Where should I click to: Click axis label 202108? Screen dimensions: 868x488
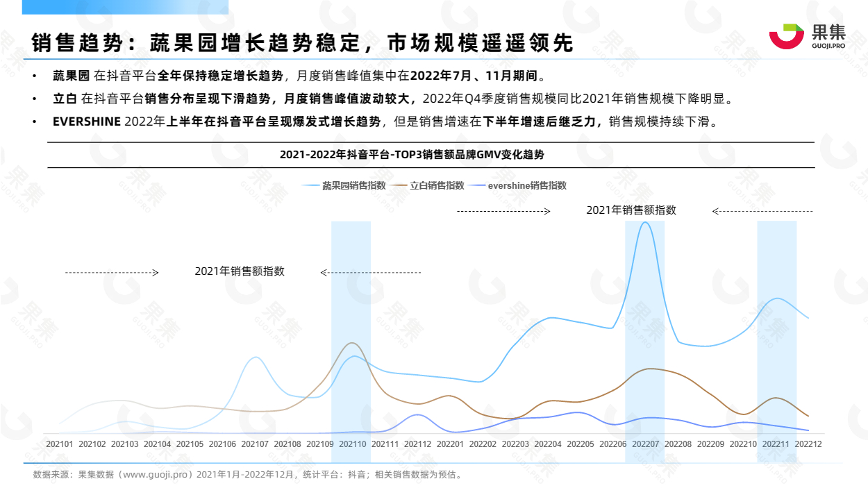pyautogui.click(x=287, y=444)
